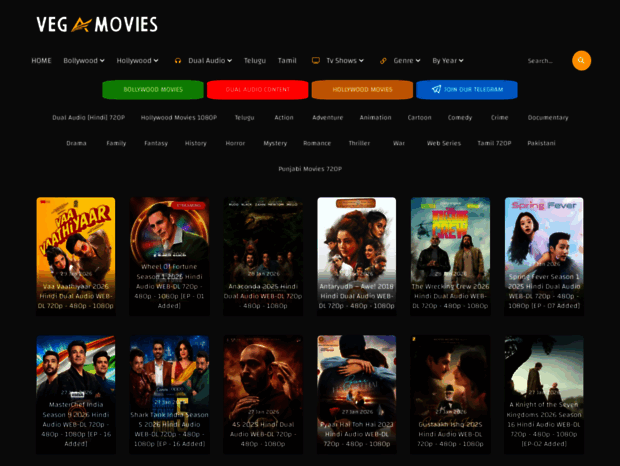This screenshot has width=620, height=466.
Task: Open the Anaconda 2025 movie poster
Action: 263,256
